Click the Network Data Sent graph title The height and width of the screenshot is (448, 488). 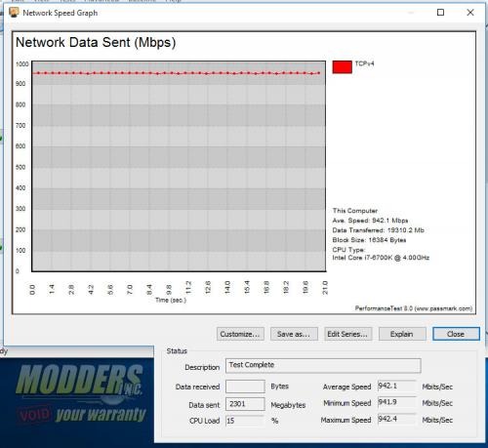96,43
